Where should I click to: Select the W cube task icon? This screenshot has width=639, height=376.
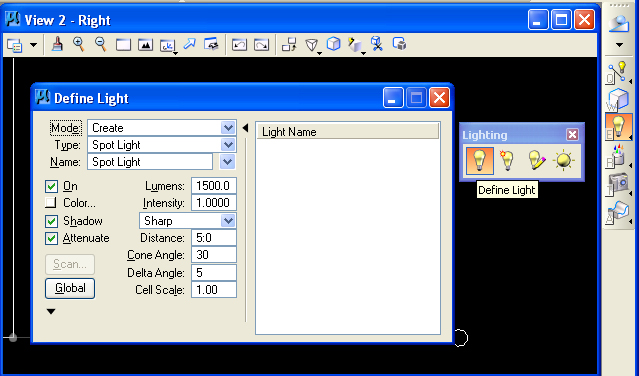618,99
